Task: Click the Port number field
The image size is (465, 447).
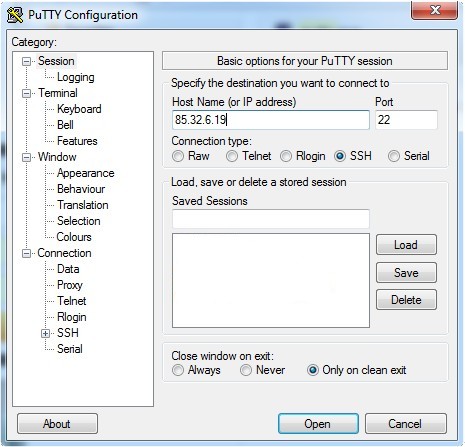Action: pyautogui.click(x=406, y=120)
